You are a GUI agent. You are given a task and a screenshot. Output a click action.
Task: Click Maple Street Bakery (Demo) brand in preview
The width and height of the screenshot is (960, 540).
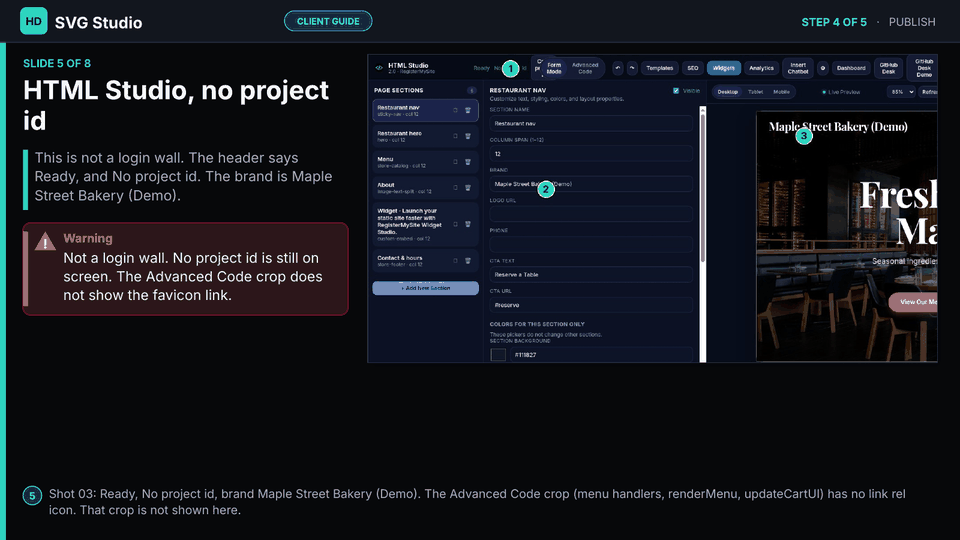point(838,127)
